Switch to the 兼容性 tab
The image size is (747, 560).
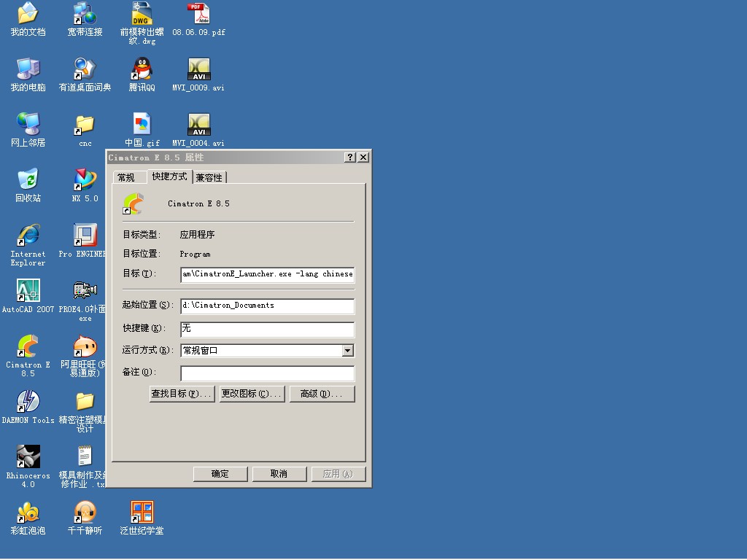click(209, 178)
